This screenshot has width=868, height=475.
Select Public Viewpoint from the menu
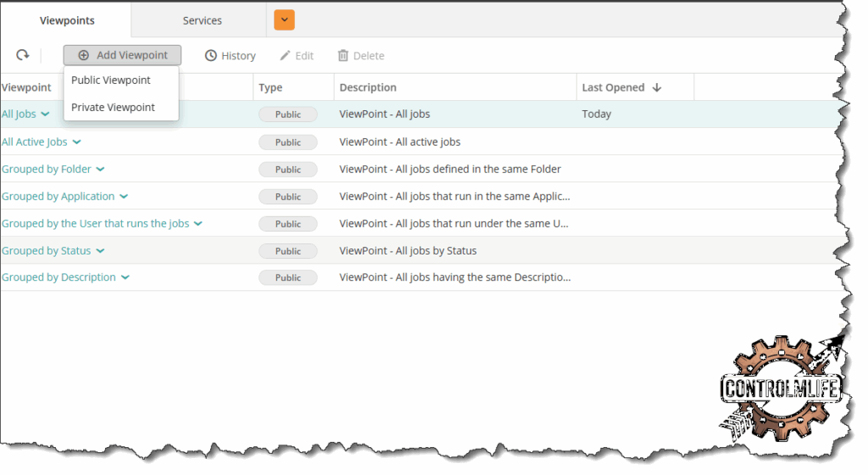pyautogui.click(x=111, y=81)
